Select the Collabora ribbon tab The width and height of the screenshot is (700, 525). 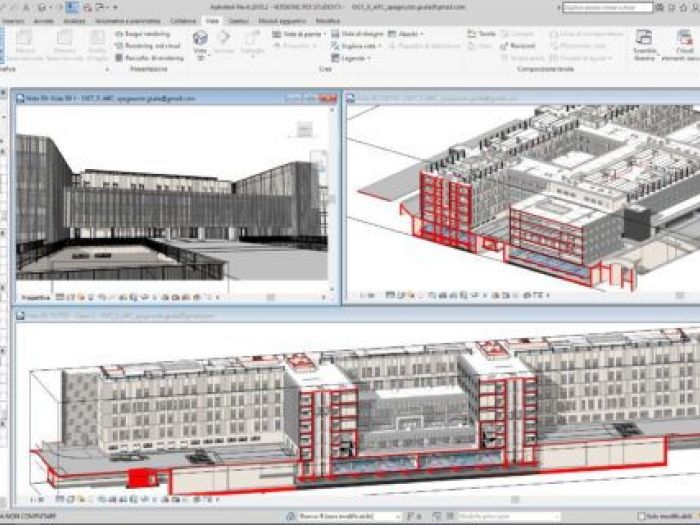tap(183, 19)
